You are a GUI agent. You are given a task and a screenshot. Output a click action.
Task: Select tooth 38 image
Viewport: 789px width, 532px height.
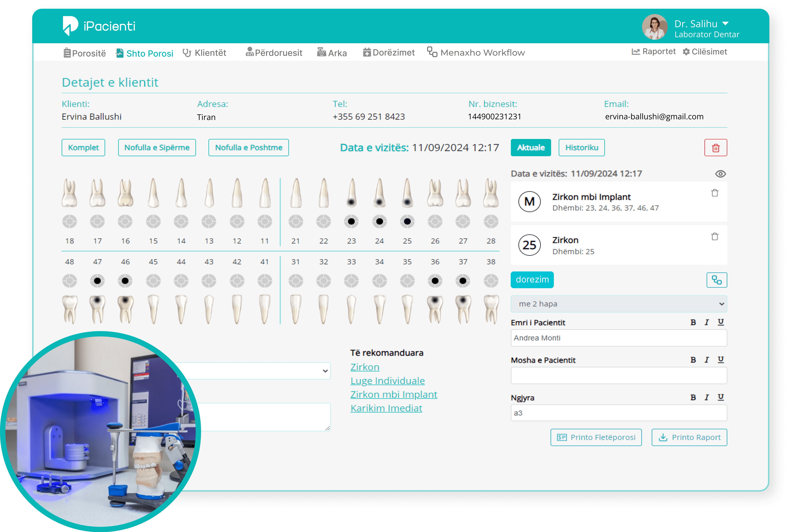pyautogui.click(x=491, y=309)
